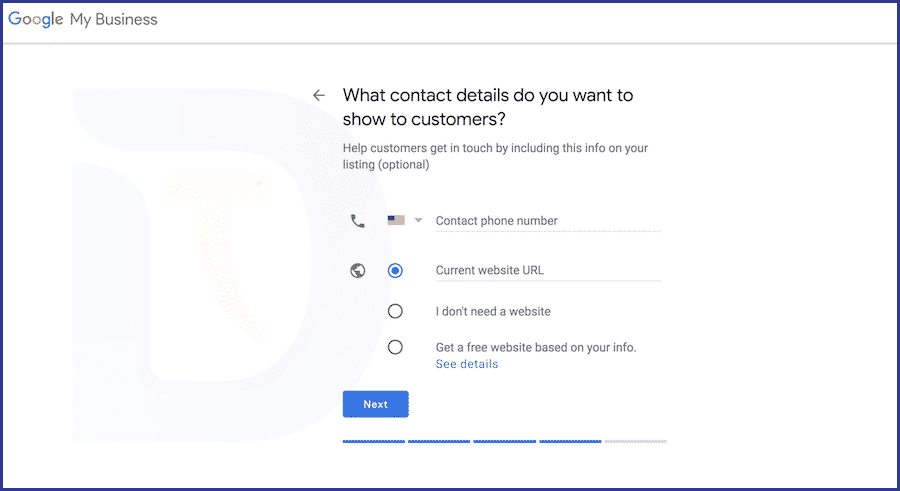Click the What contact details heading
This screenshot has width=900, height=491.
click(x=488, y=107)
